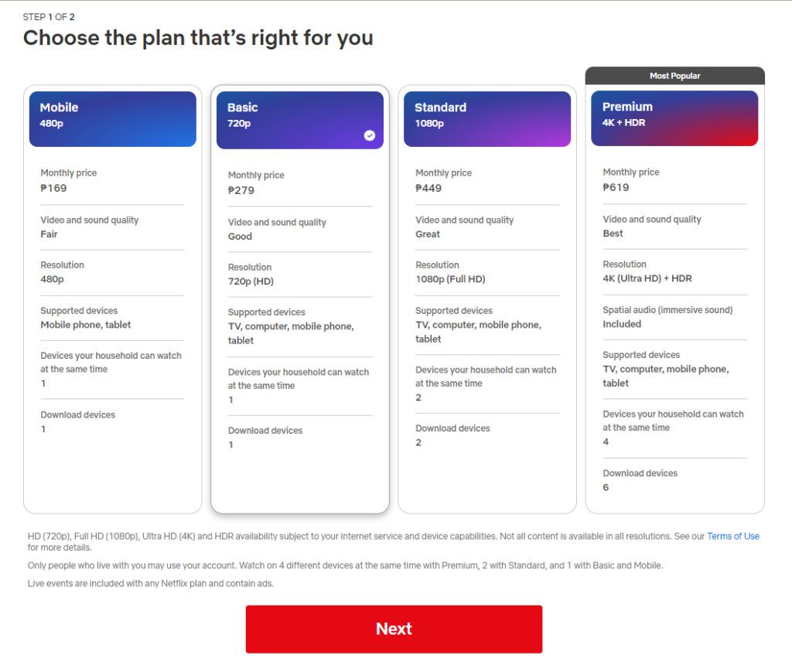Click the Premium download devices value 6
Viewport: 792px width, 672px height.
(x=606, y=487)
